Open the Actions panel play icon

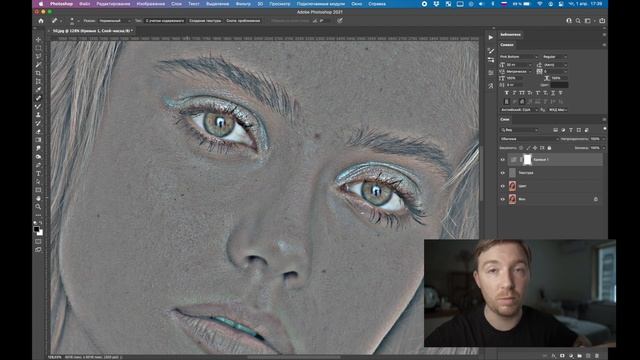(x=491, y=37)
